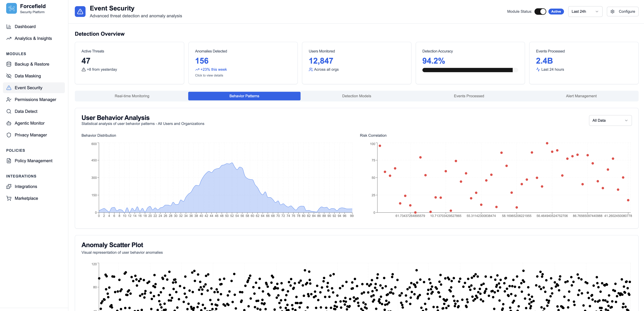
Task: Click the Privacy Manager shield icon
Action: coord(9,135)
